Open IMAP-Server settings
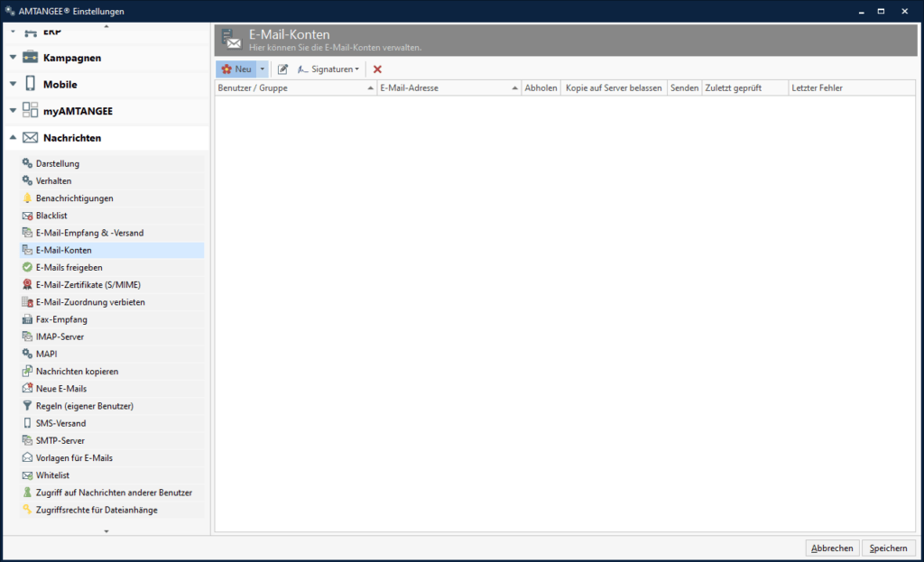Screen dimensions: 924x562 [112, 336]
